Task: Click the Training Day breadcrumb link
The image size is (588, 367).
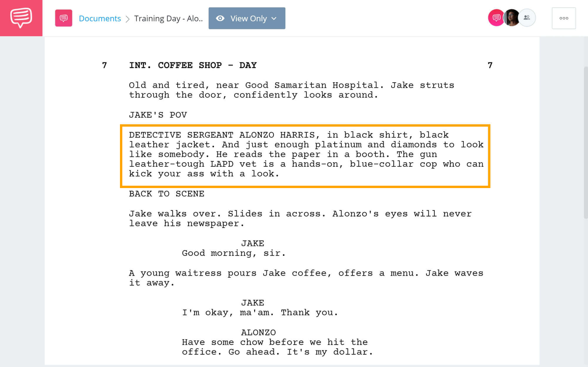Action: click(168, 18)
